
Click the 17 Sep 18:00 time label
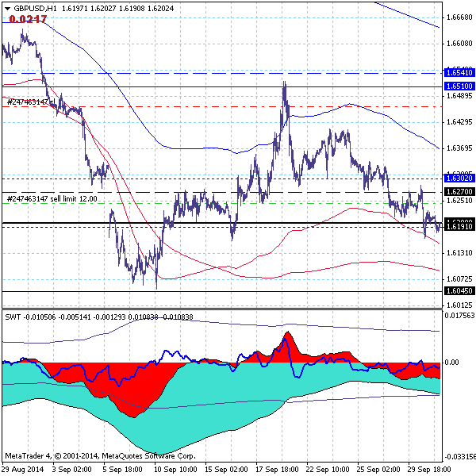[x=277, y=470]
